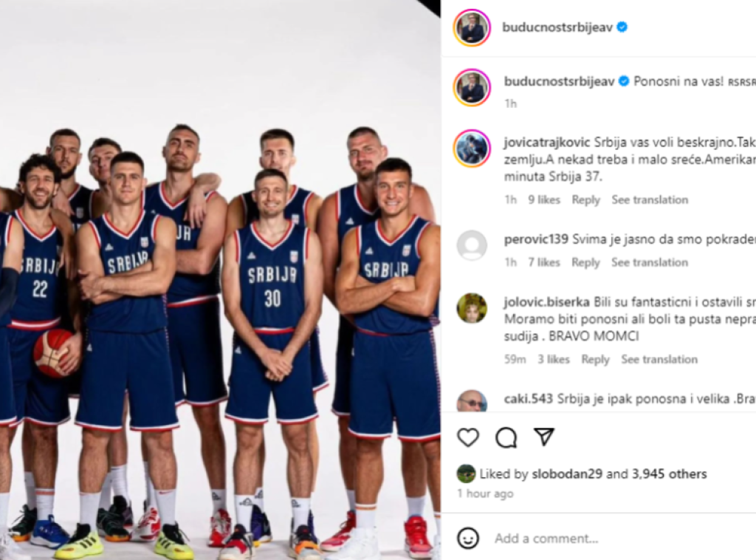Open jolovic.biserka's profile picture

click(472, 308)
